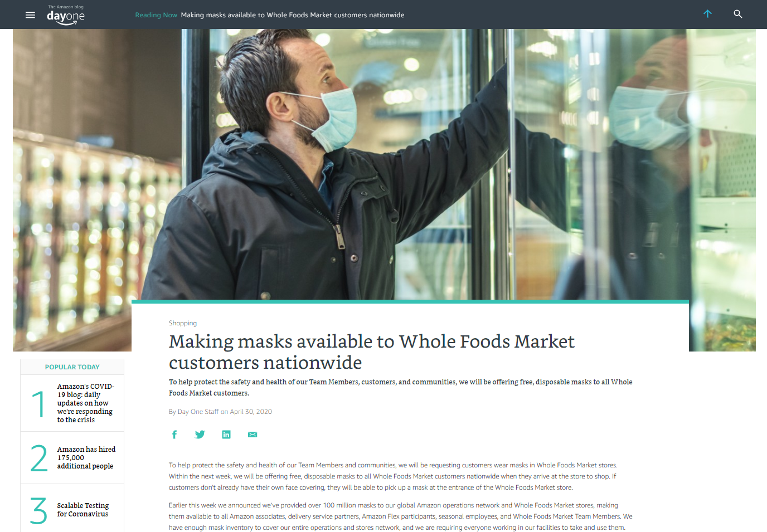Click the article headline about masks
This screenshot has height=532, width=767.
tap(371, 352)
